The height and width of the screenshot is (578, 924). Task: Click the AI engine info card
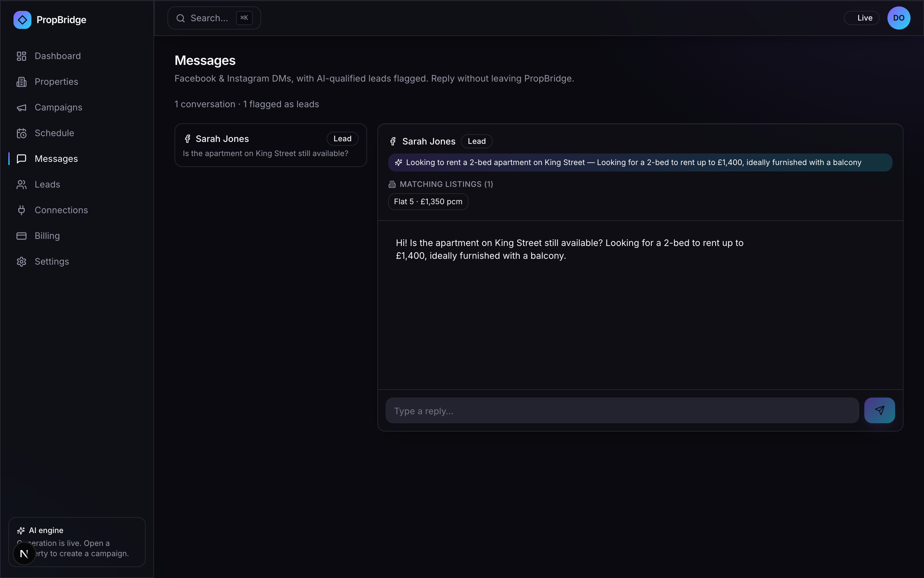click(x=77, y=542)
